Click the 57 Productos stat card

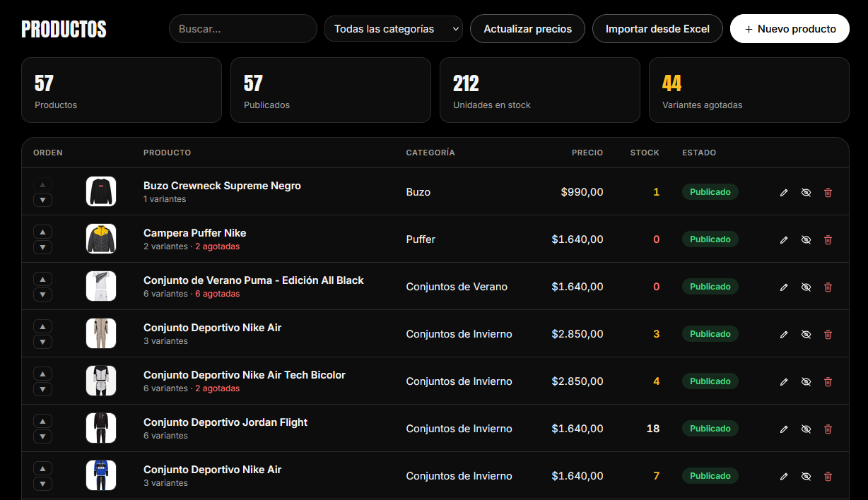(x=122, y=90)
